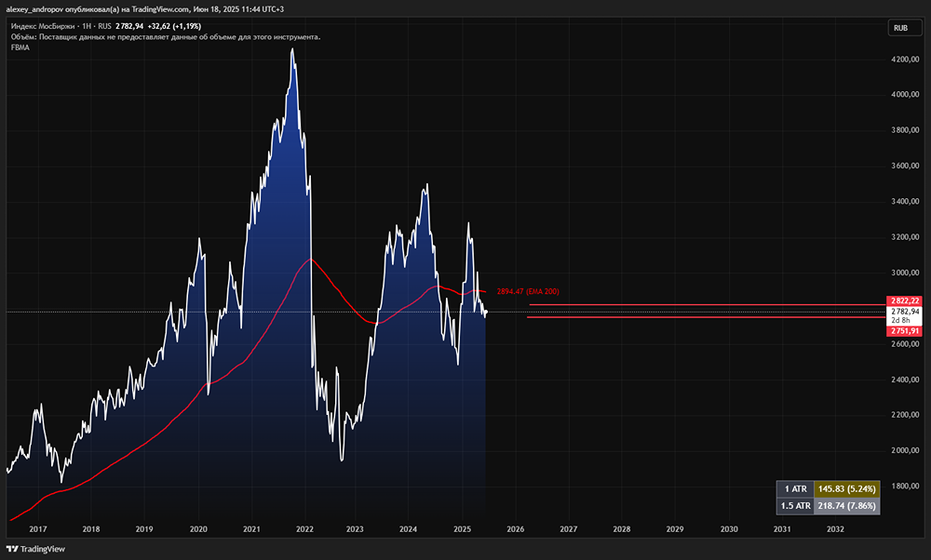Click the 2200,00 price axis label

(905, 415)
